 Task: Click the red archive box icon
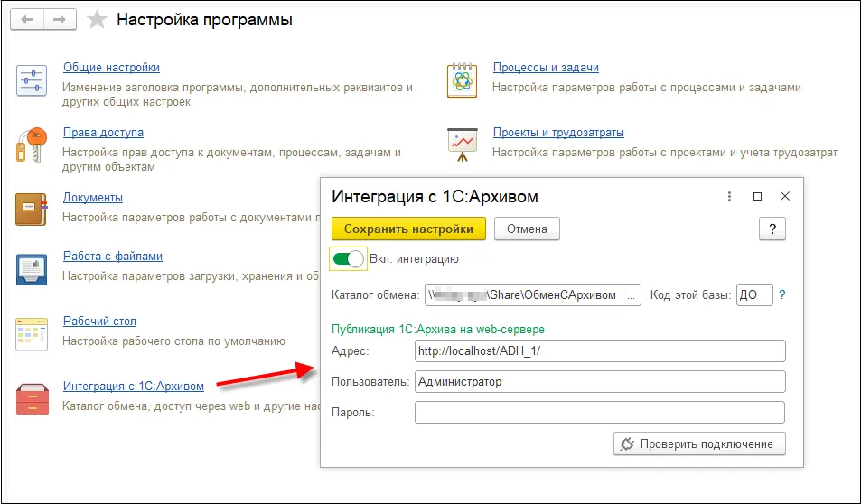click(32, 398)
